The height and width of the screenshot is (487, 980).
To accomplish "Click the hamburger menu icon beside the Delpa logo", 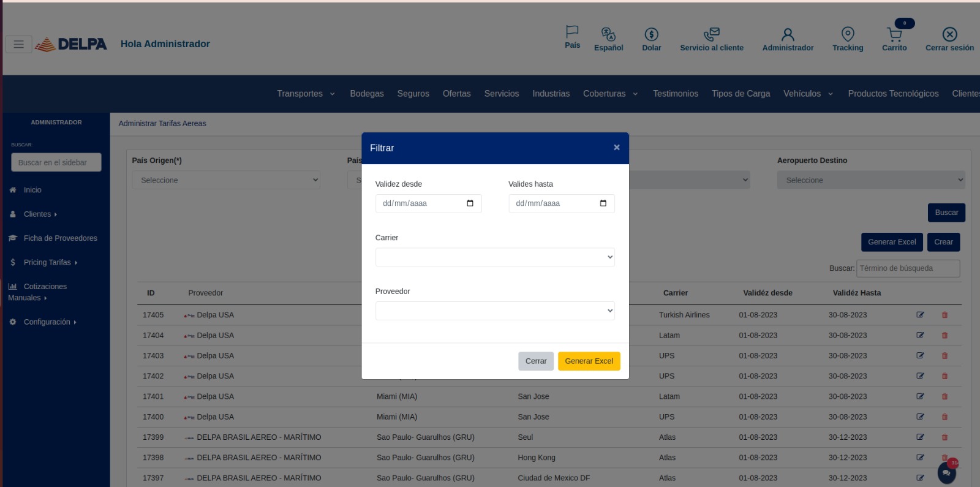I will [19, 44].
